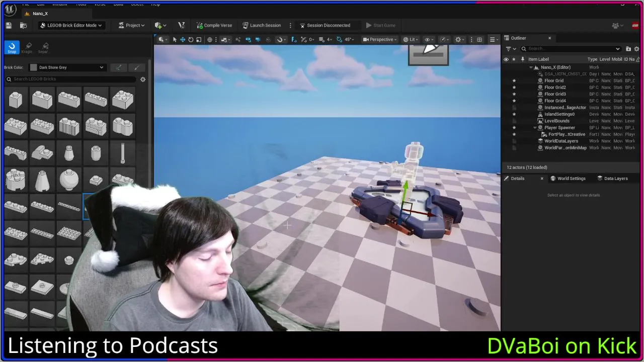
Task: Collapse the Nano_X (Editor) tree node
Action: click(531, 67)
